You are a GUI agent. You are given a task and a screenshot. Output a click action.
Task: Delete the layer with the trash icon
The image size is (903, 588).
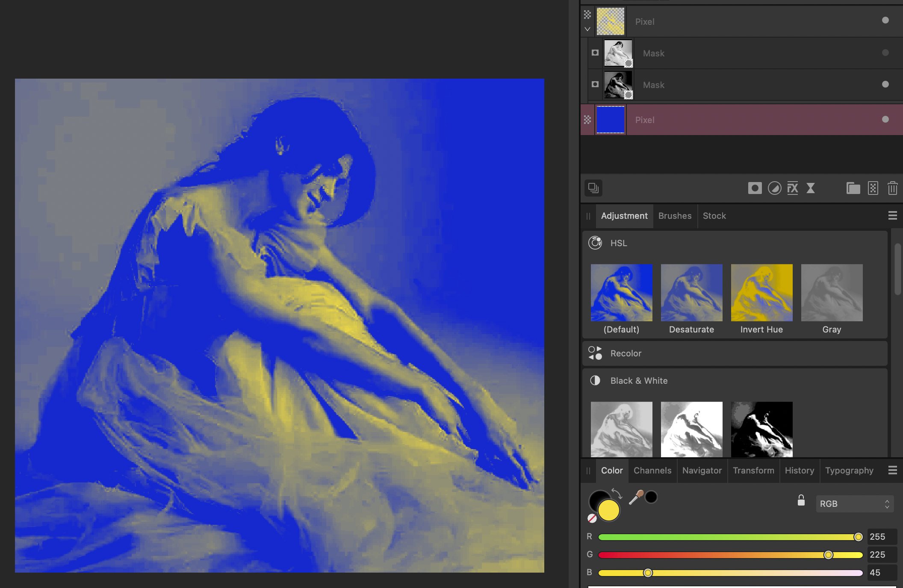click(892, 188)
